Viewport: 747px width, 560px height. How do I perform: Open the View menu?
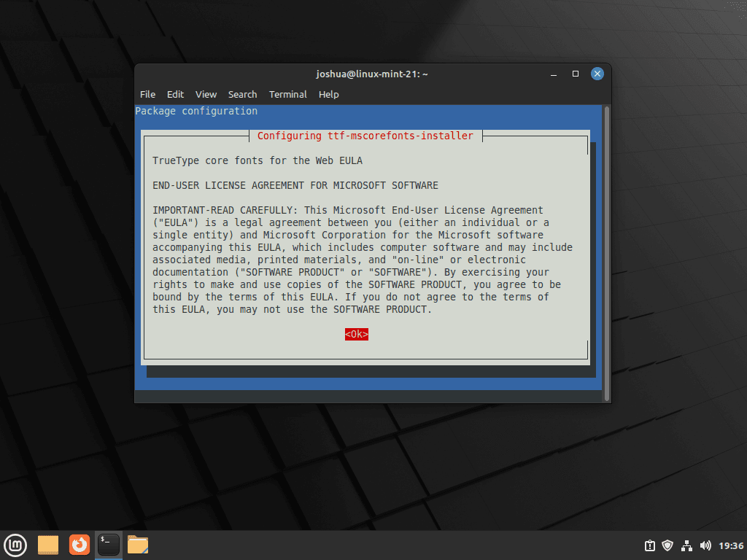coord(206,94)
